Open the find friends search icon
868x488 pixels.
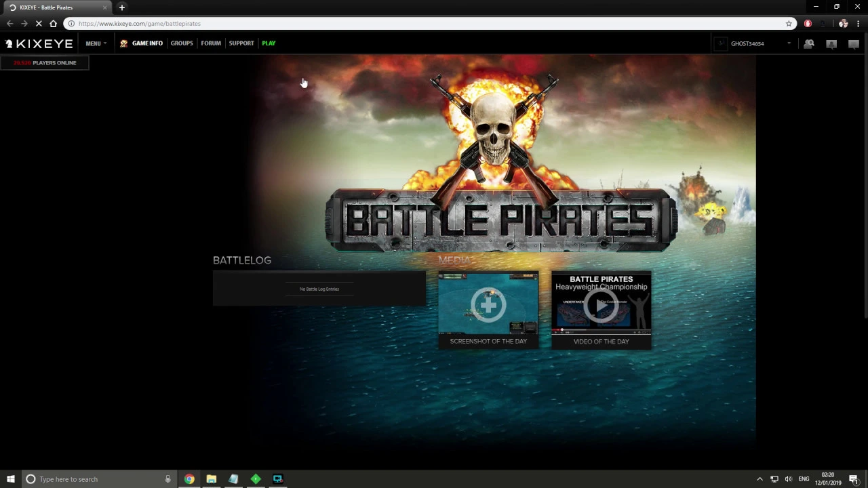[x=809, y=44]
